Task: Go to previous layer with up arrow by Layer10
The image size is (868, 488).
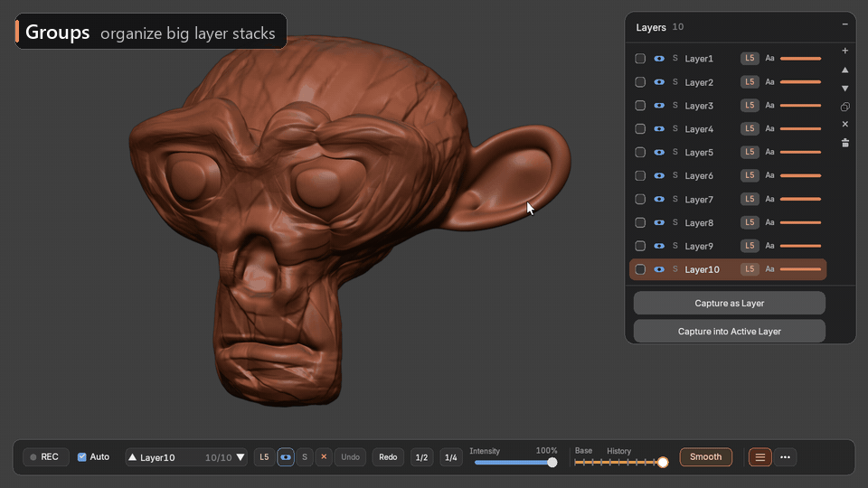Action: pyautogui.click(x=132, y=457)
